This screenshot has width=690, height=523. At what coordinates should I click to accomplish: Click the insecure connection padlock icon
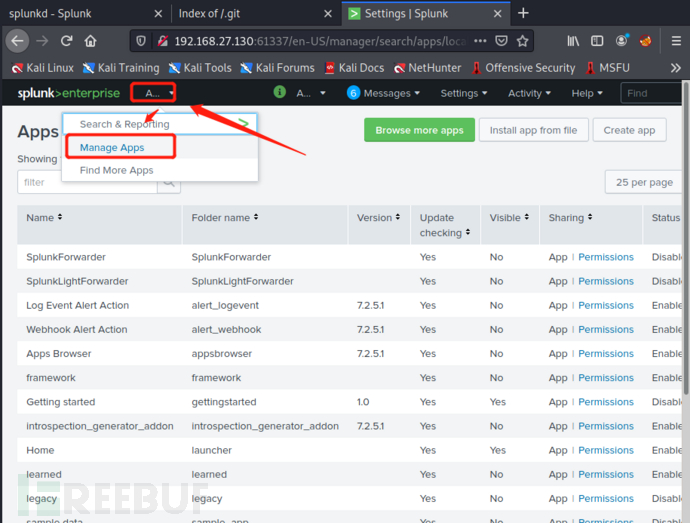point(163,41)
